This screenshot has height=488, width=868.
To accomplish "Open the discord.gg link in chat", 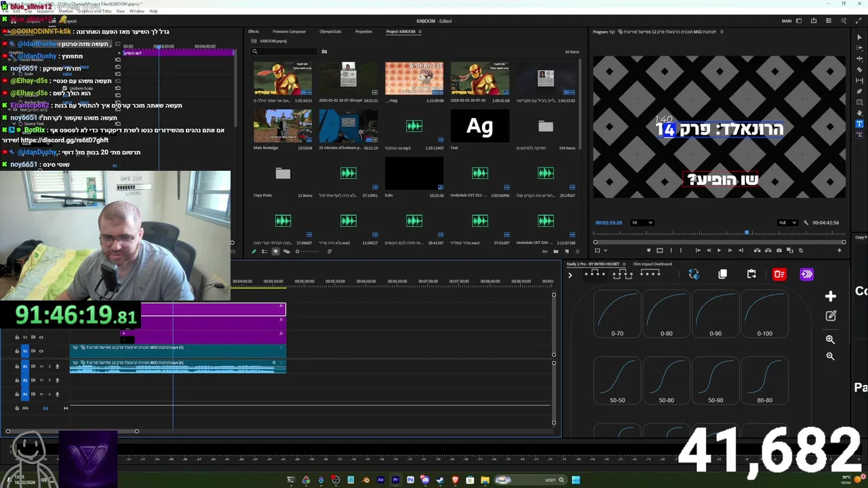I will coord(64,140).
